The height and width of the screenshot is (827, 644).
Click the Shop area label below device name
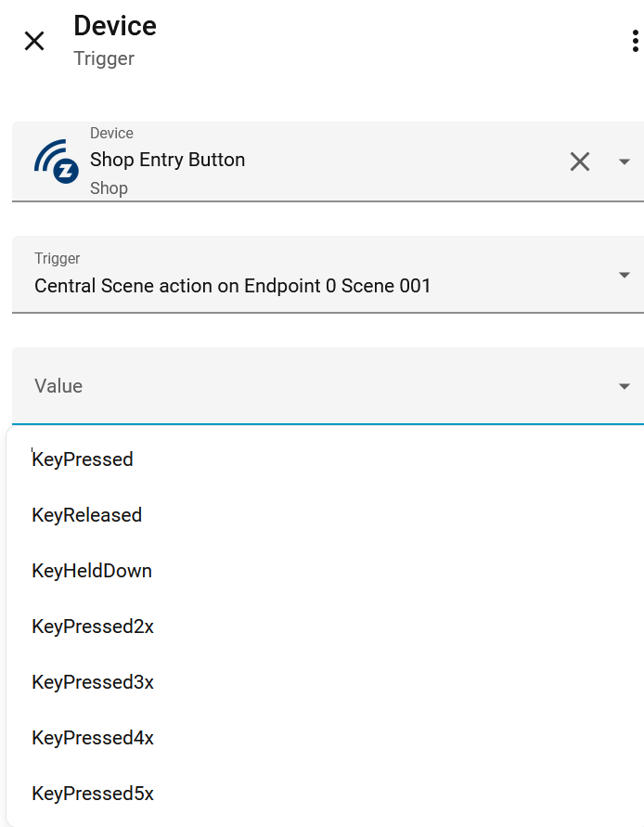click(x=109, y=188)
